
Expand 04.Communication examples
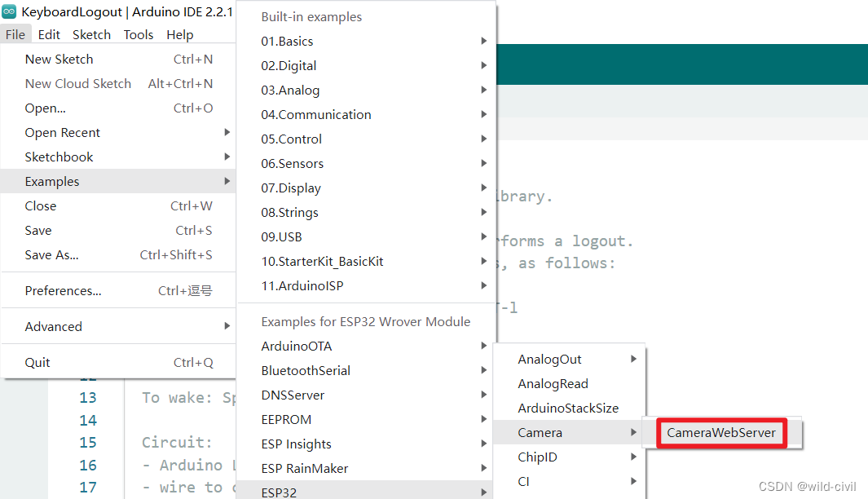(366, 114)
